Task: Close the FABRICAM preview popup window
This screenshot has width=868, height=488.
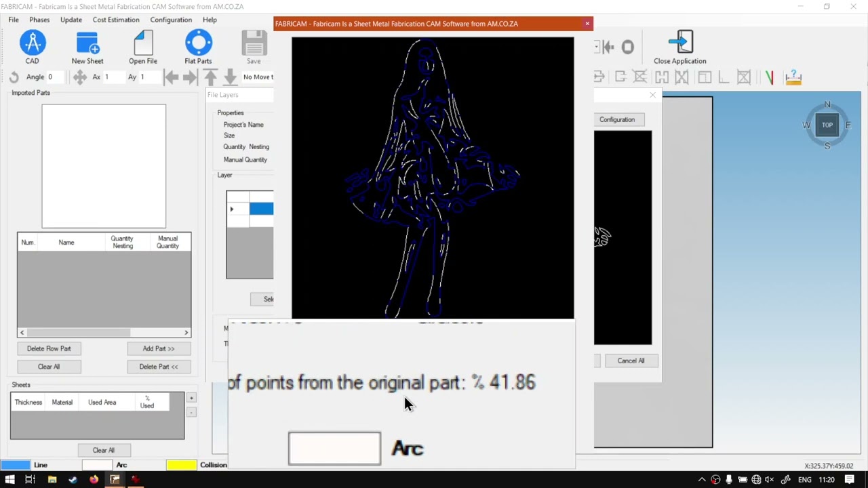Action: 587,24
